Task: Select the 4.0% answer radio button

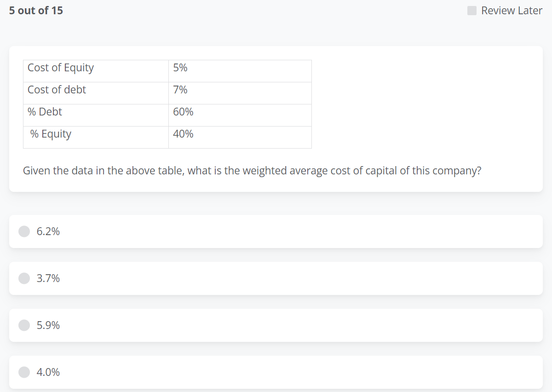Action: tap(24, 372)
